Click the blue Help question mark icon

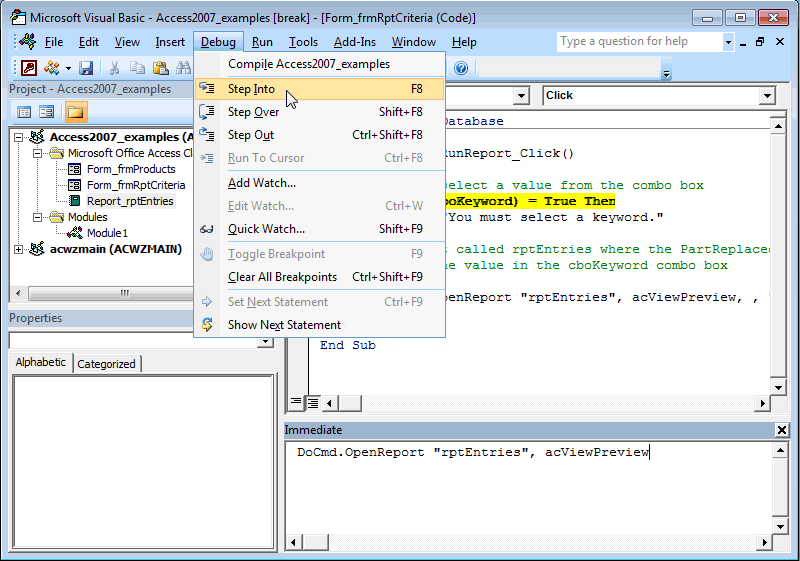point(461,68)
